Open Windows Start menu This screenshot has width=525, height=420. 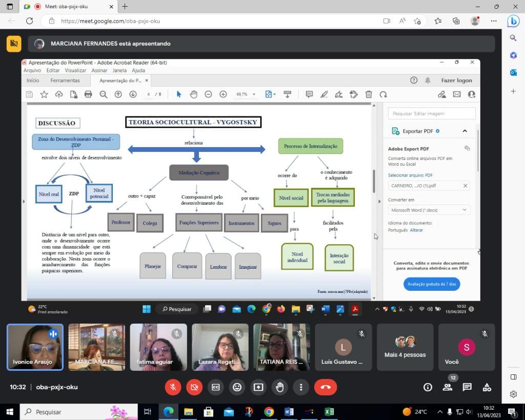click(x=10, y=412)
